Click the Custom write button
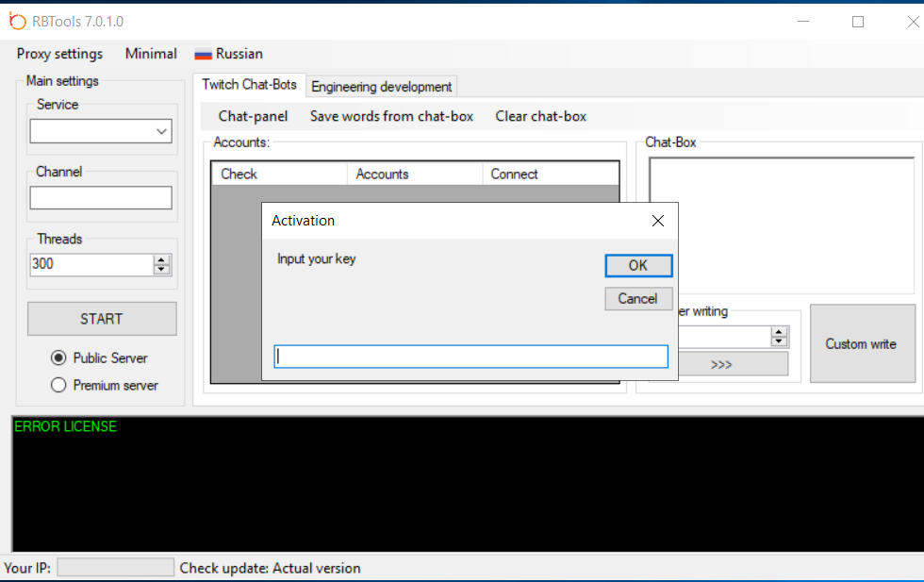The height and width of the screenshot is (582, 924). (861, 343)
